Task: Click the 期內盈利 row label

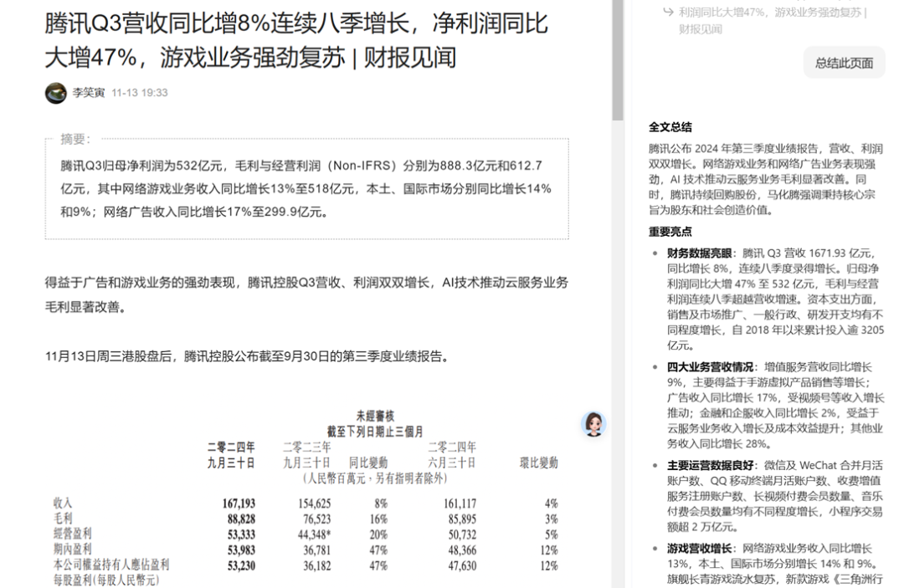Action: pyautogui.click(x=73, y=549)
